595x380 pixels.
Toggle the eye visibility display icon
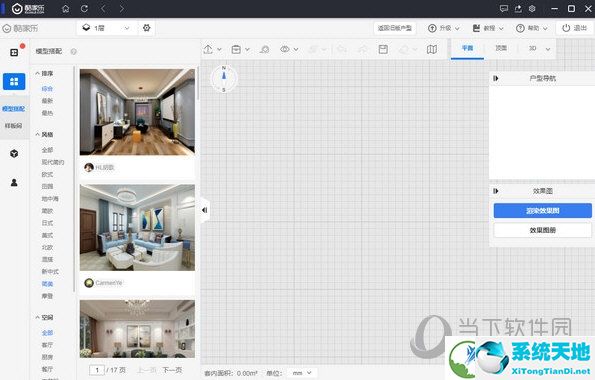[x=285, y=49]
